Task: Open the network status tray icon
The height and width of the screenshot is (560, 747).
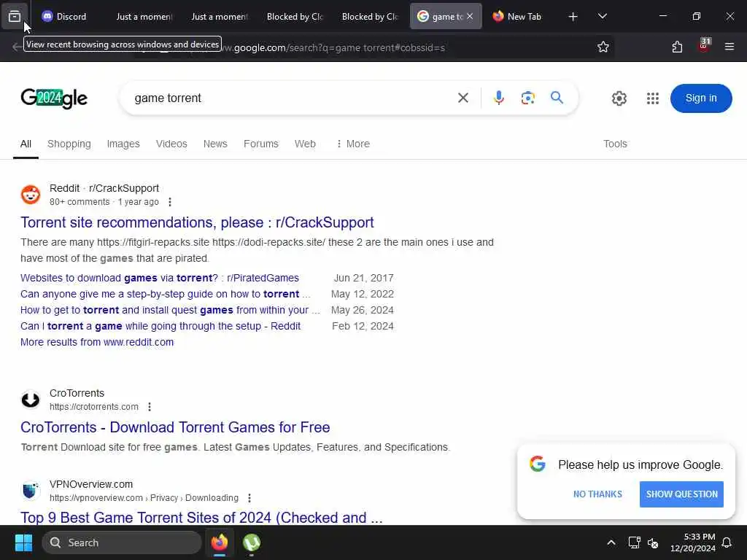Action: tap(634, 542)
